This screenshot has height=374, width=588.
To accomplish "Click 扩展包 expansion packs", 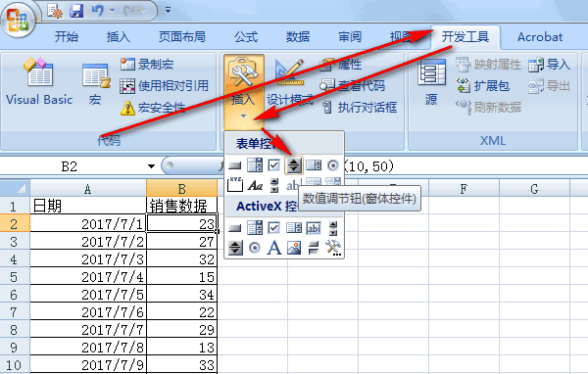I will tap(483, 86).
